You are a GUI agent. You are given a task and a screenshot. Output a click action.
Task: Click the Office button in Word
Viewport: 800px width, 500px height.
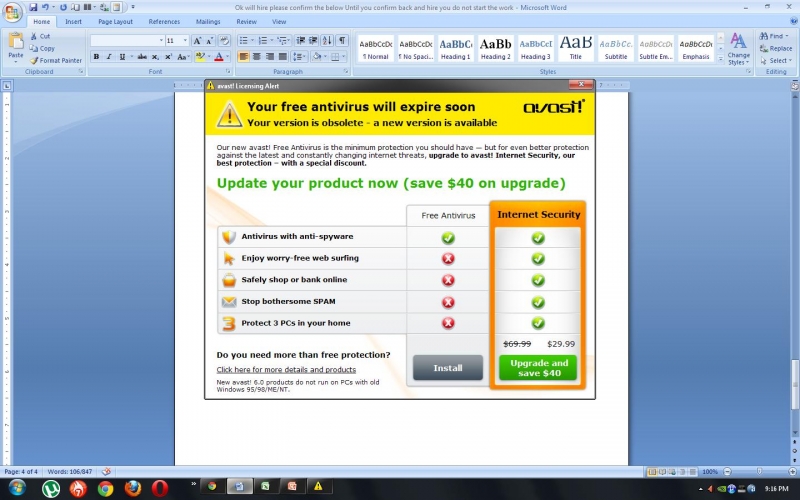click(12, 9)
